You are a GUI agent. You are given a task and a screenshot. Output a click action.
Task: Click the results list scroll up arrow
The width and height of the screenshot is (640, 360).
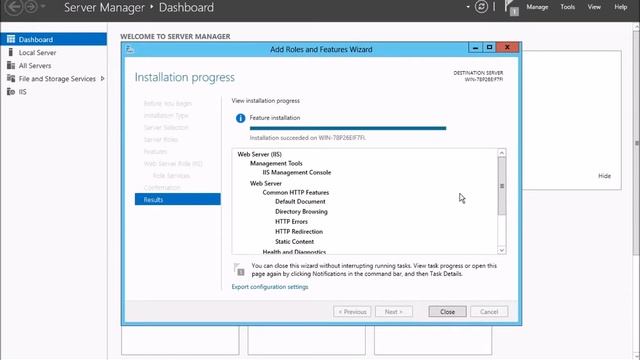point(502,153)
